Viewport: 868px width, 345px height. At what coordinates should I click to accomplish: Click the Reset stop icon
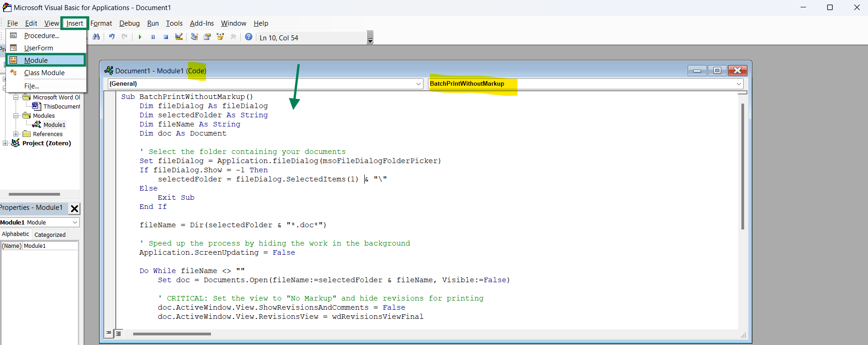tap(166, 37)
